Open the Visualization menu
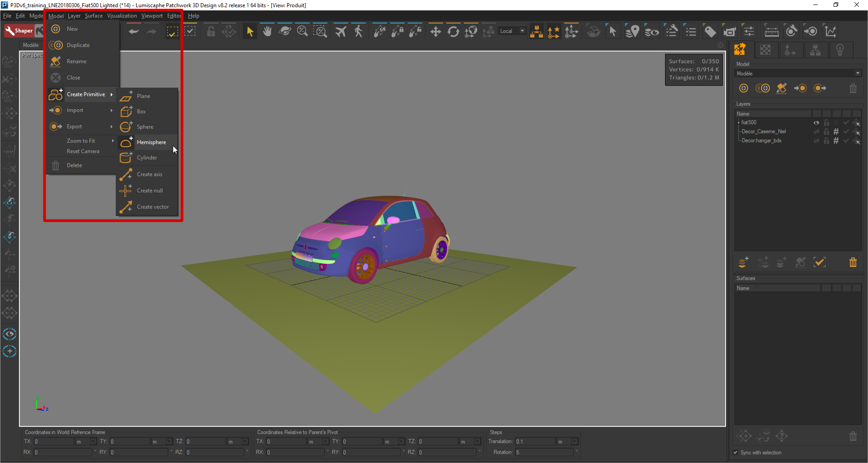Image resolution: width=868 pixels, height=463 pixels. pyautogui.click(x=122, y=16)
